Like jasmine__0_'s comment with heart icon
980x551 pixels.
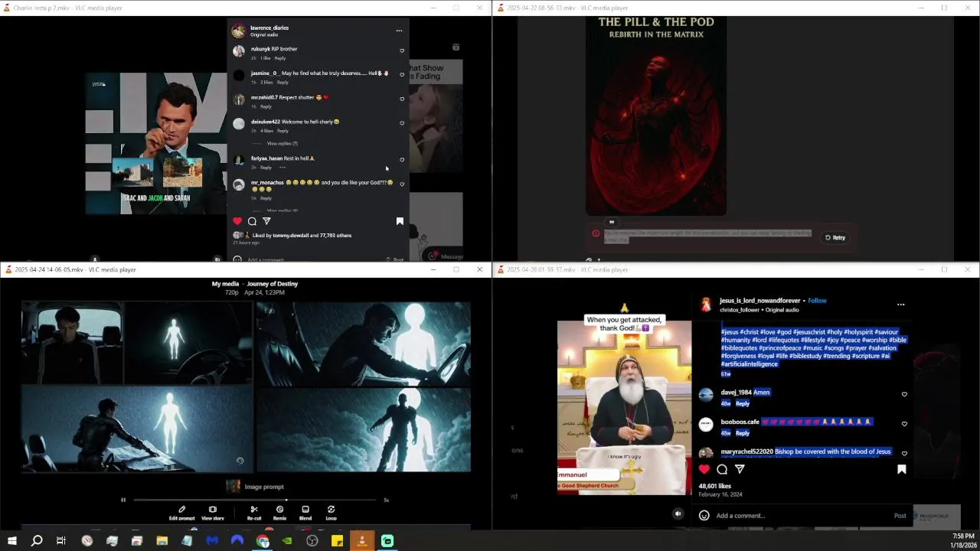click(402, 75)
